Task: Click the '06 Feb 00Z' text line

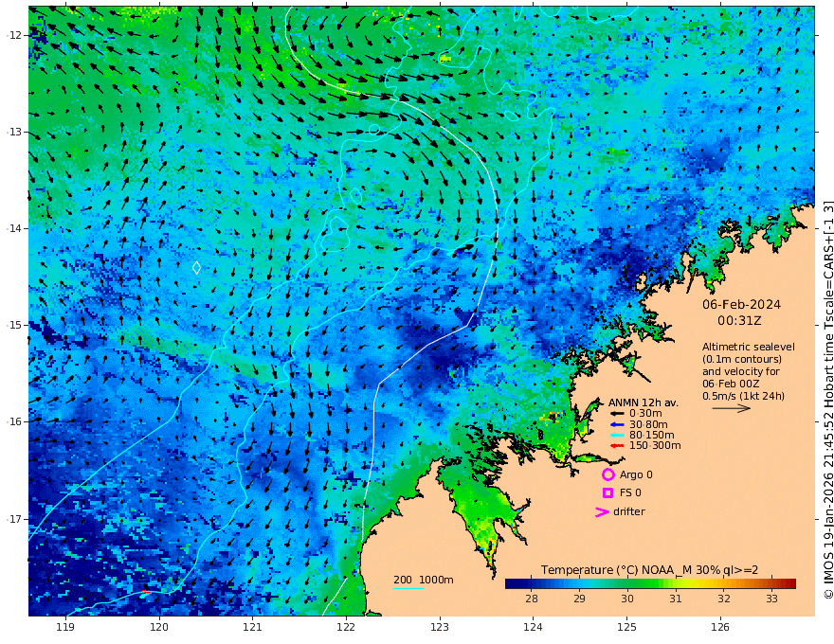Action: coord(731,384)
